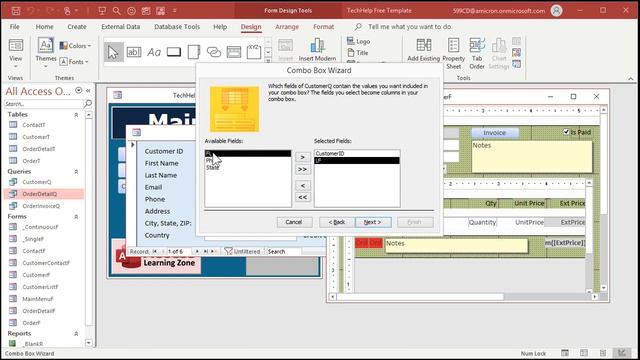Open the Property Sheet
This screenshot has height=360, width=640.
pos(453,53)
